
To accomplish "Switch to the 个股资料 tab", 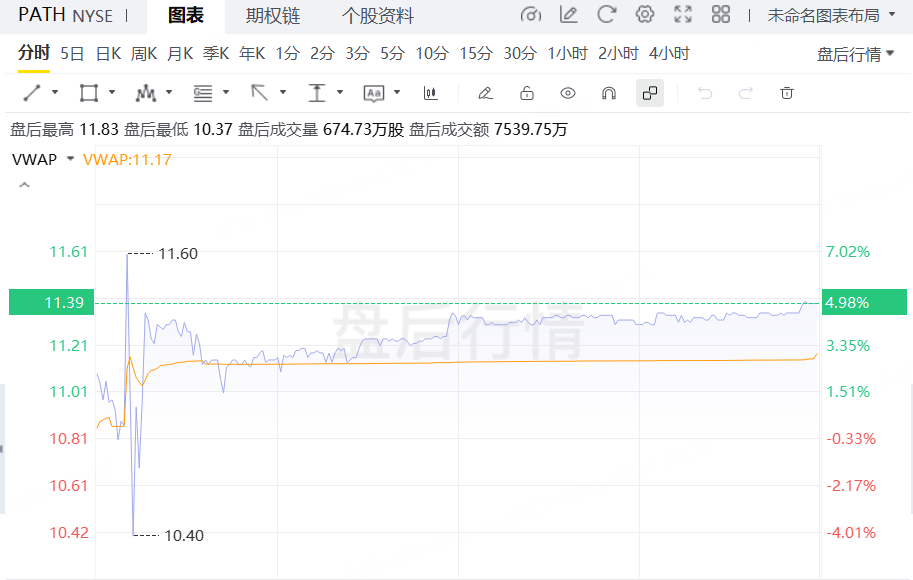I will coord(377,16).
